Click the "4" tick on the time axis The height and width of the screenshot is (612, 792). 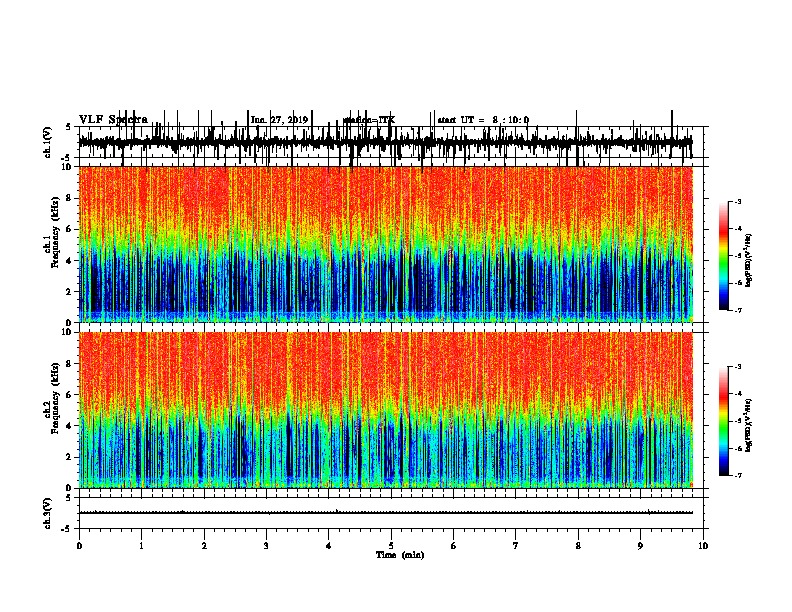pyautogui.click(x=329, y=546)
